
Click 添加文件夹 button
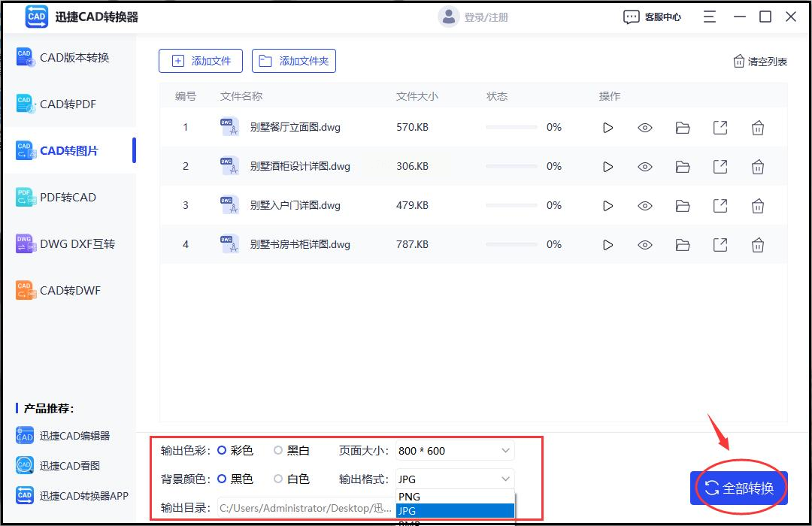[294, 61]
